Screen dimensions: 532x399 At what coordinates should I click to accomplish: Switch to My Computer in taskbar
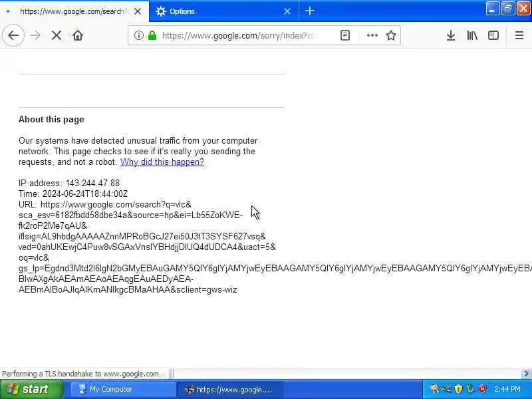122,389
